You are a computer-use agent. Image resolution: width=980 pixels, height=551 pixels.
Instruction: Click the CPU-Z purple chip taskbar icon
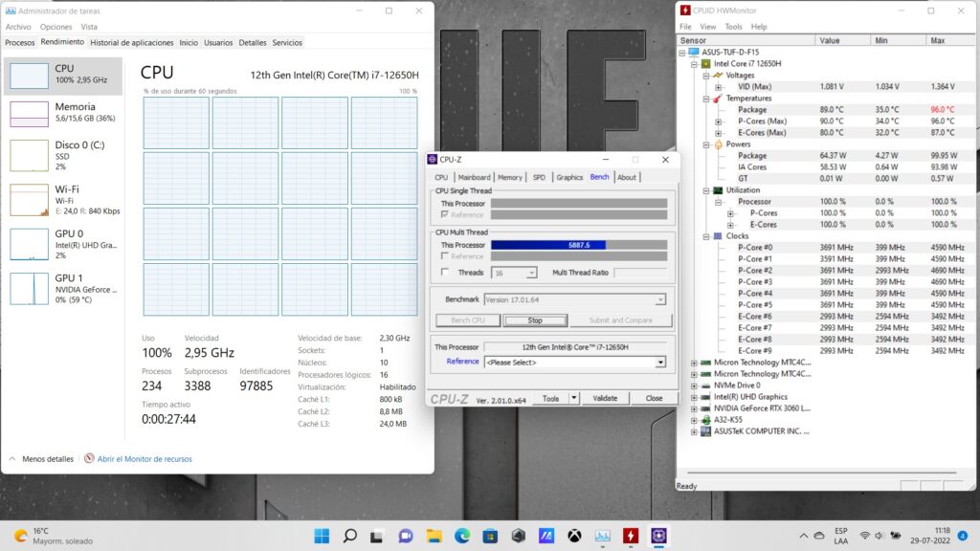coord(658,536)
